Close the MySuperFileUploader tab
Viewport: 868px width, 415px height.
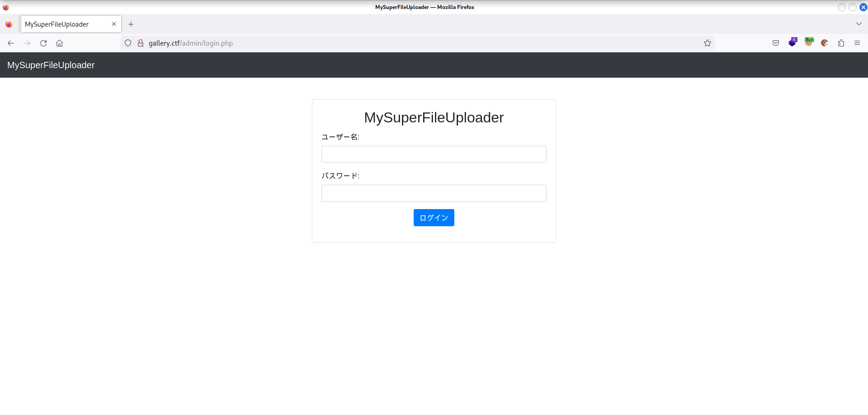(x=114, y=24)
